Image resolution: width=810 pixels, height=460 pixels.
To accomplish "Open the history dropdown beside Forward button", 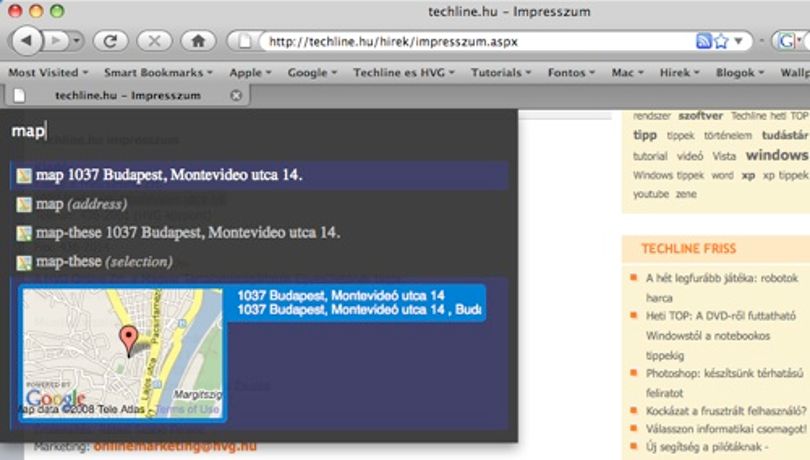I will click(x=76, y=41).
